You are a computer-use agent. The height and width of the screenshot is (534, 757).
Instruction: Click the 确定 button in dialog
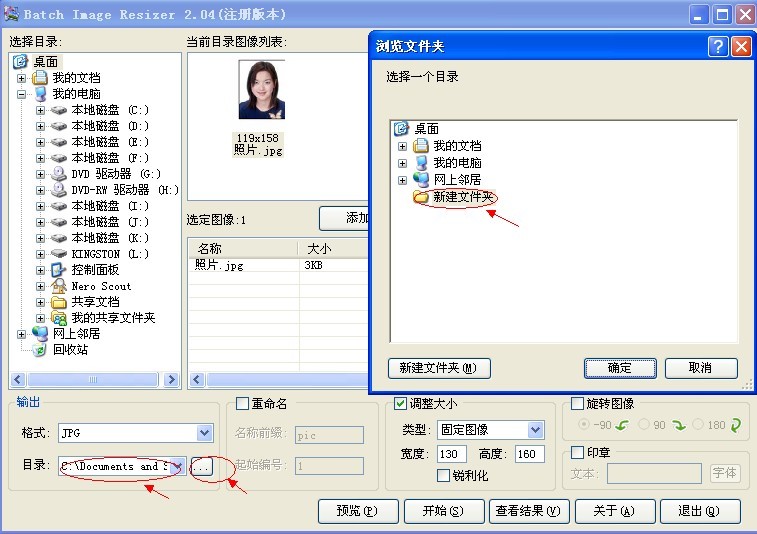[x=620, y=368]
